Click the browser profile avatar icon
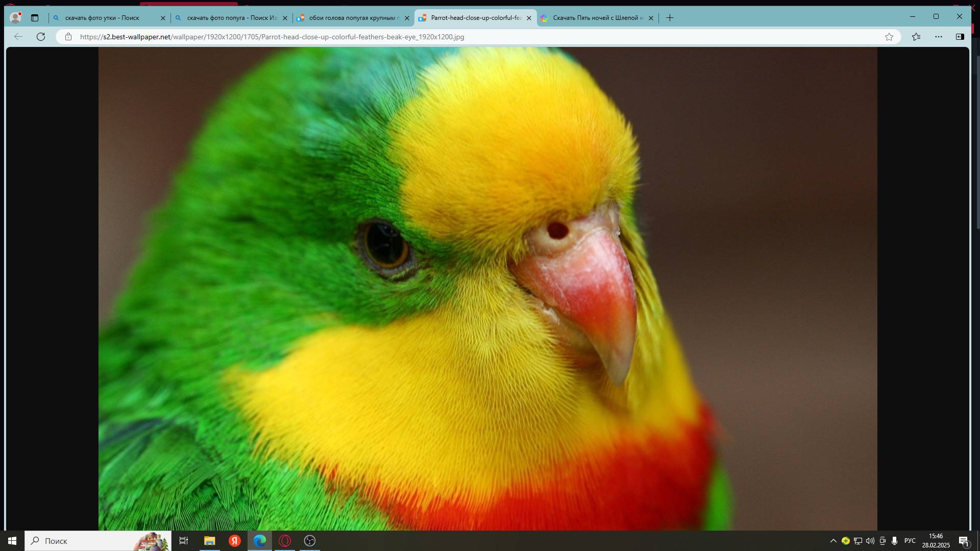 15,18
